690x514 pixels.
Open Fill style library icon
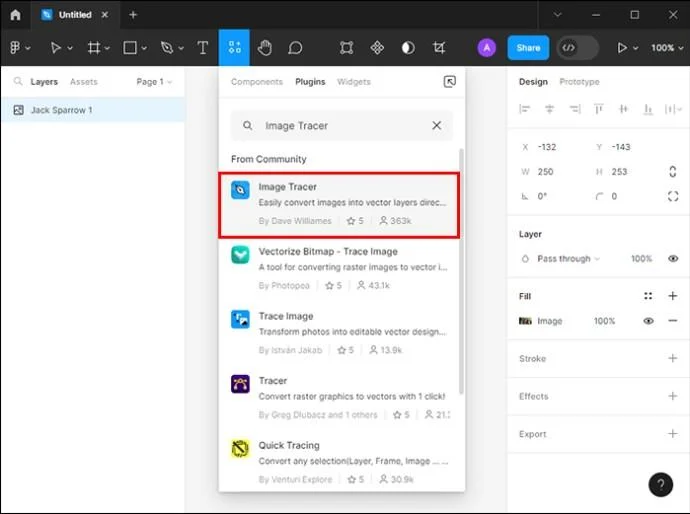tap(648, 296)
